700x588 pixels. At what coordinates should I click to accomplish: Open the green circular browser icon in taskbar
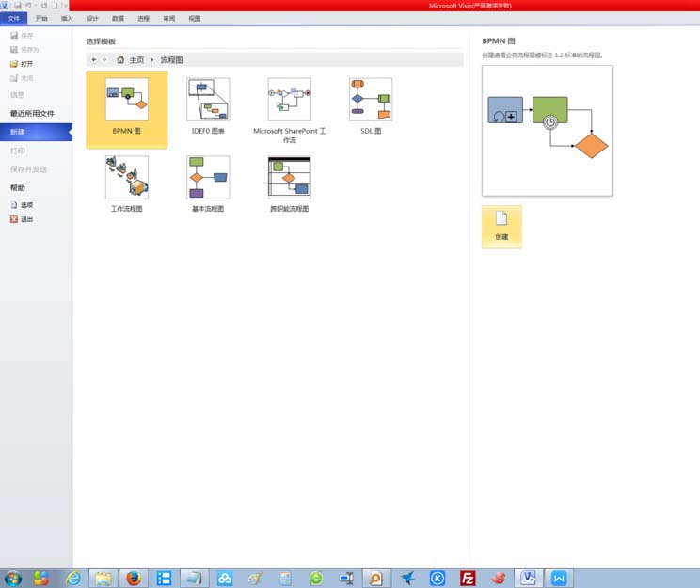[x=315, y=579]
